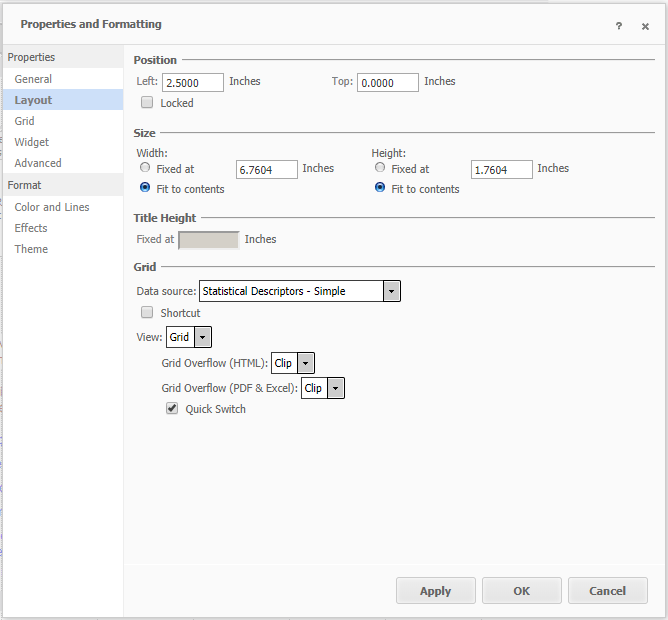Expand Grid Overflow (HTML) dropdown
The image size is (668, 620).
(x=305, y=363)
